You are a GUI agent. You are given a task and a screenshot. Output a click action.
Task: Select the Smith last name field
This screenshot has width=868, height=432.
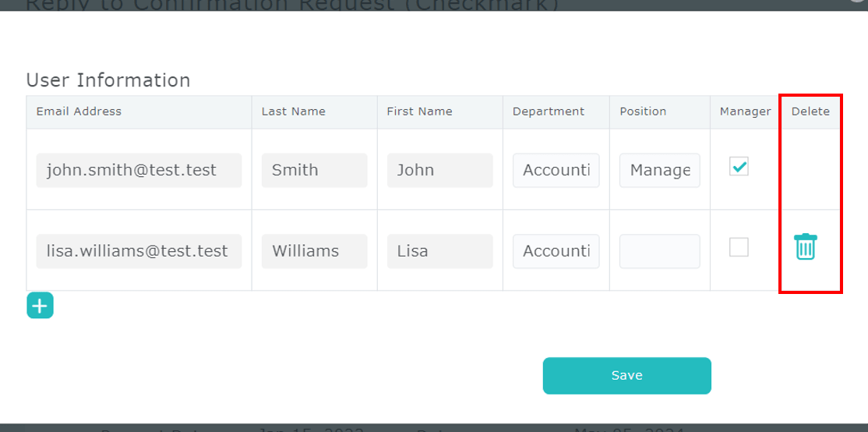click(314, 170)
